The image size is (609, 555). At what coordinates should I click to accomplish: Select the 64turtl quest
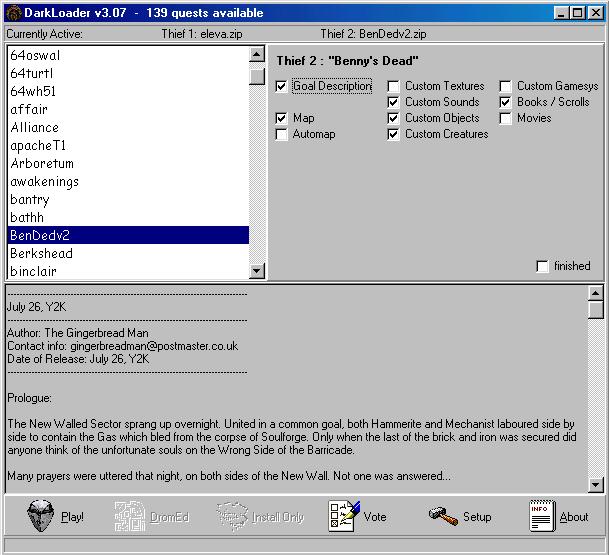[x=128, y=73]
